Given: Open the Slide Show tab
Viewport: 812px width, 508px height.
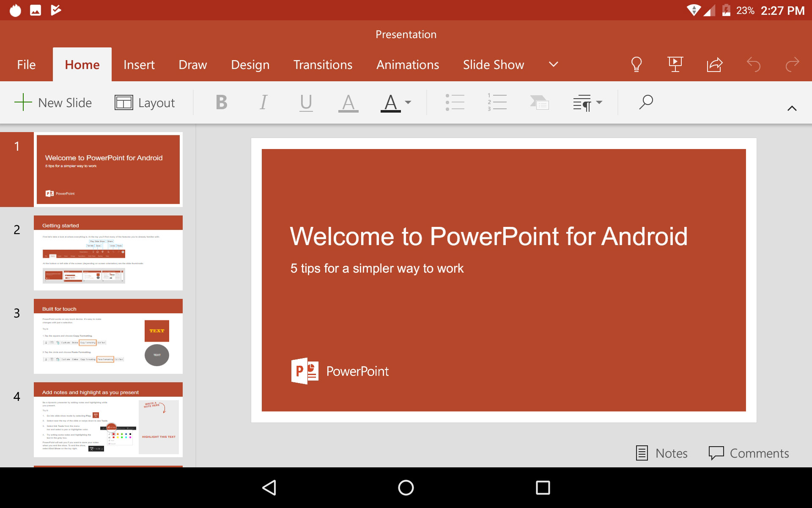Looking at the screenshot, I should pyautogui.click(x=494, y=64).
